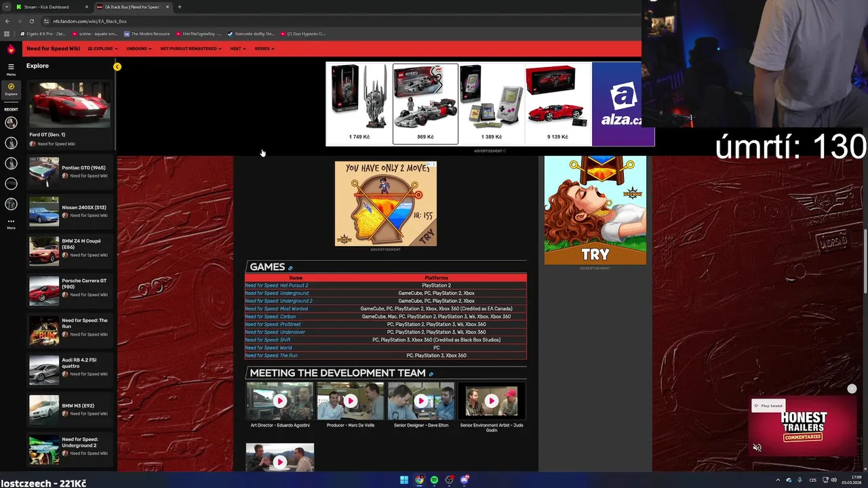Open Need for Speed: Carbon link
Viewport: 868px width, 488px height.
[271, 317]
